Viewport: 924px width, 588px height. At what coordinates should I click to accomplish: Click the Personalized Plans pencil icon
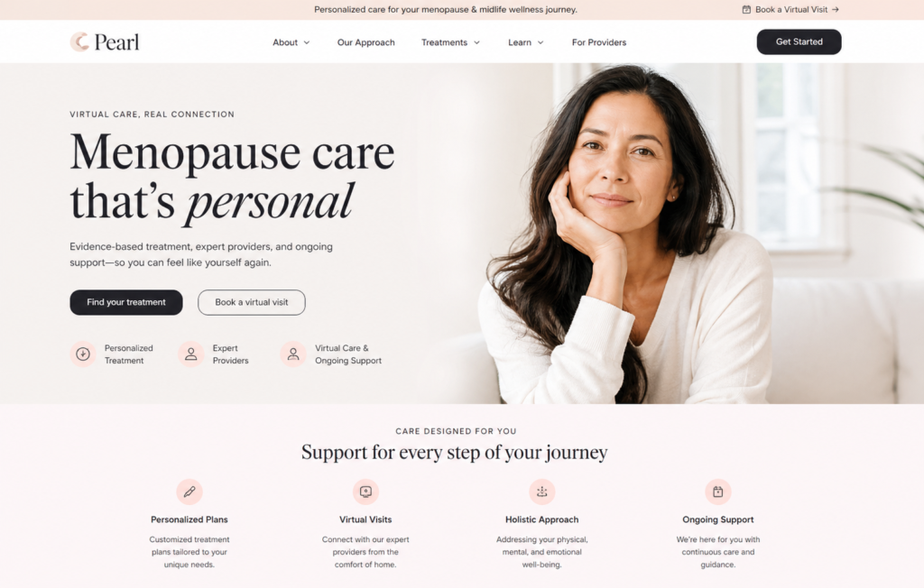pos(189,492)
